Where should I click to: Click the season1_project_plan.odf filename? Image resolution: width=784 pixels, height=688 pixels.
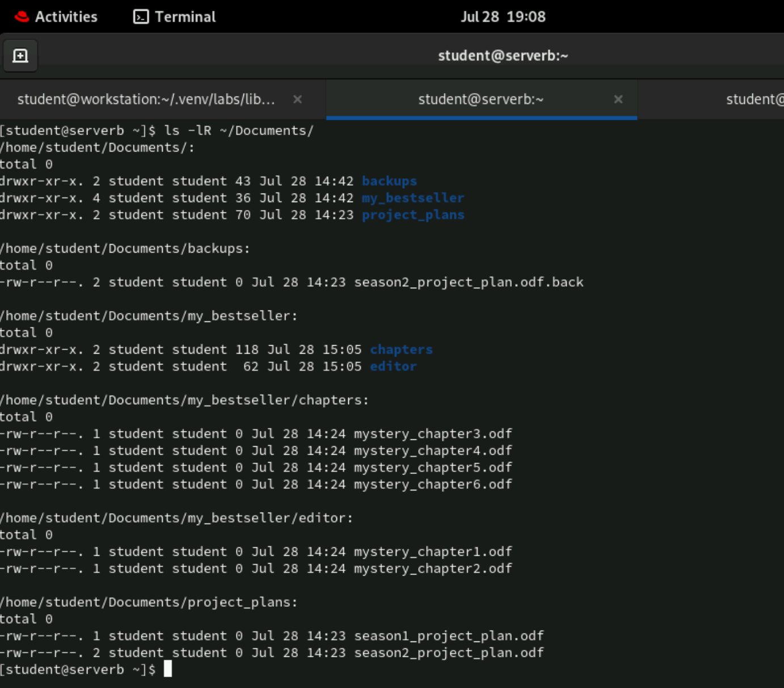449,636
